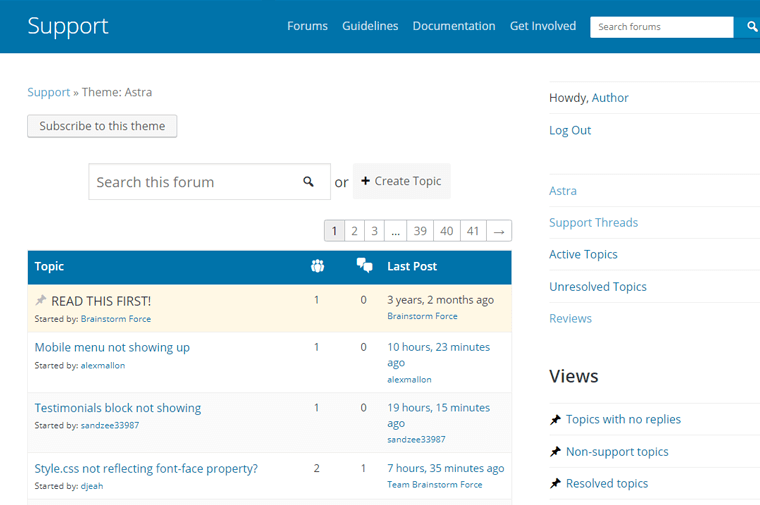Click the Search forums header field

pos(660,27)
